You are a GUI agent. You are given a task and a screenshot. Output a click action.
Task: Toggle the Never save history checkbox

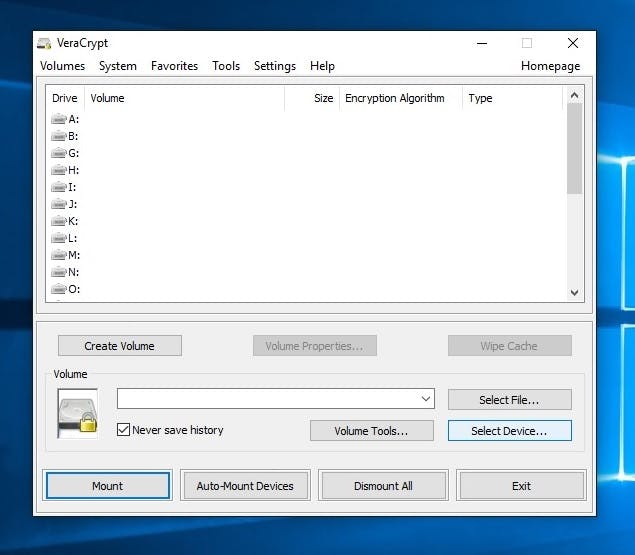pos(123,430)
